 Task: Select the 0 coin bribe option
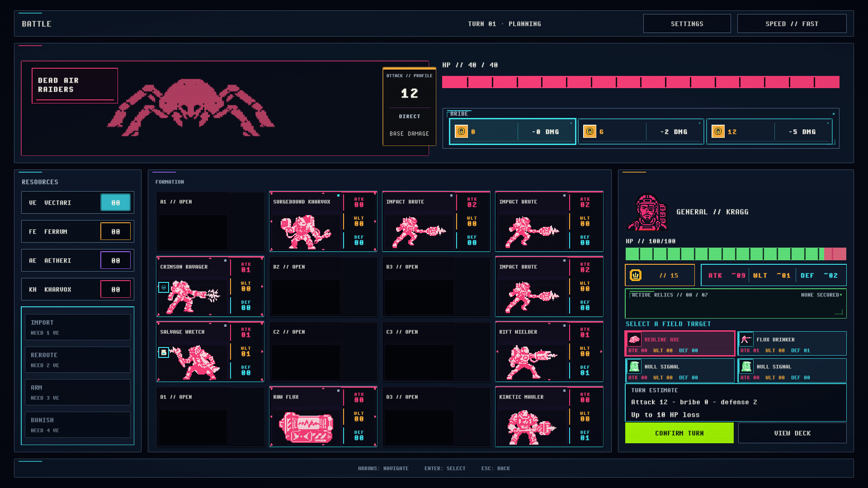[x=512, y=131]
